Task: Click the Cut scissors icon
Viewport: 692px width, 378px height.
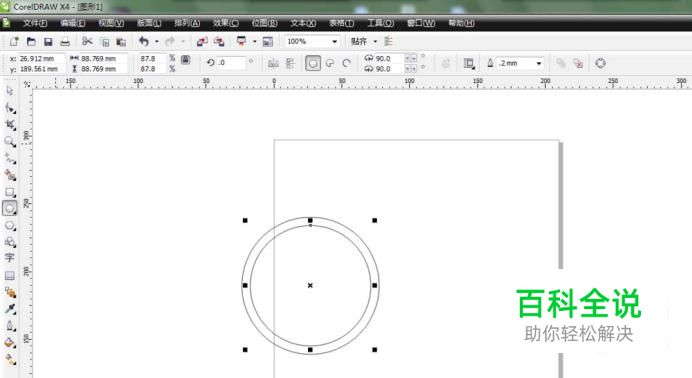Action: 87,42
